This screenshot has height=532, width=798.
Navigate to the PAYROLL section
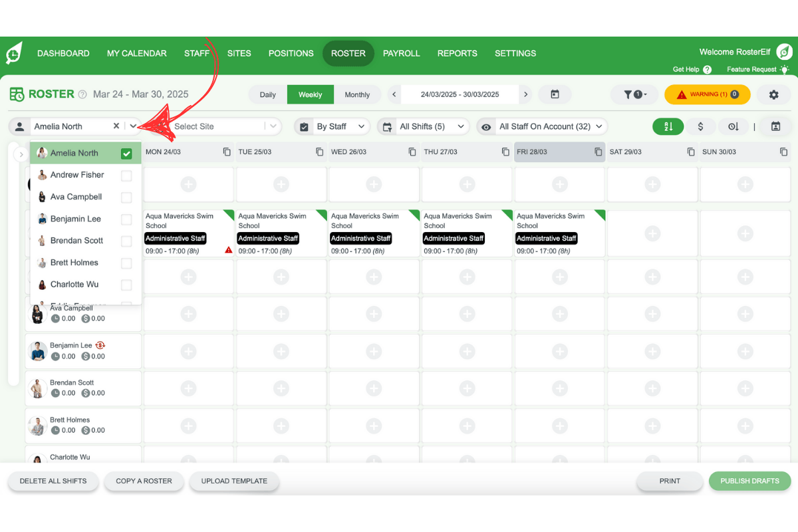tap(401, 53)
